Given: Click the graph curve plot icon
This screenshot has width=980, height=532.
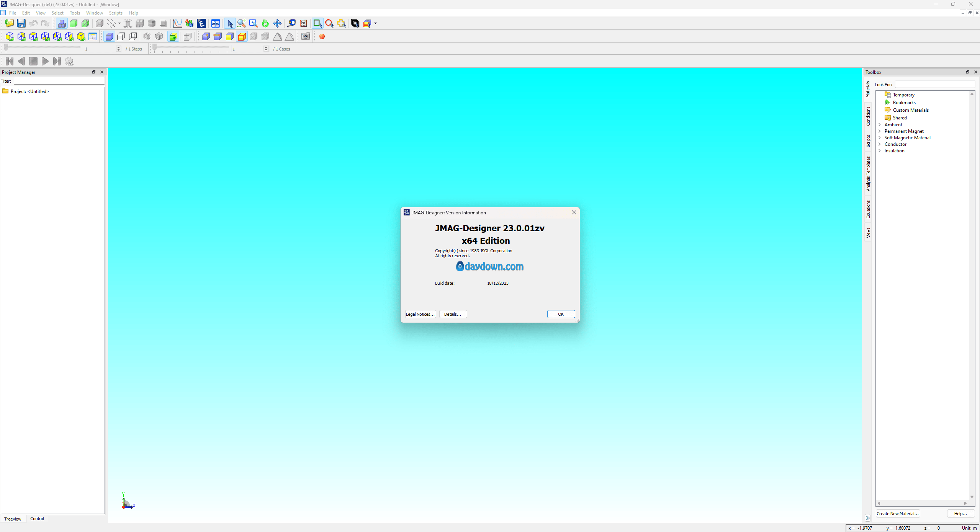Looking at the screenshot, I should pyautogui.click(x=177, y=23).
